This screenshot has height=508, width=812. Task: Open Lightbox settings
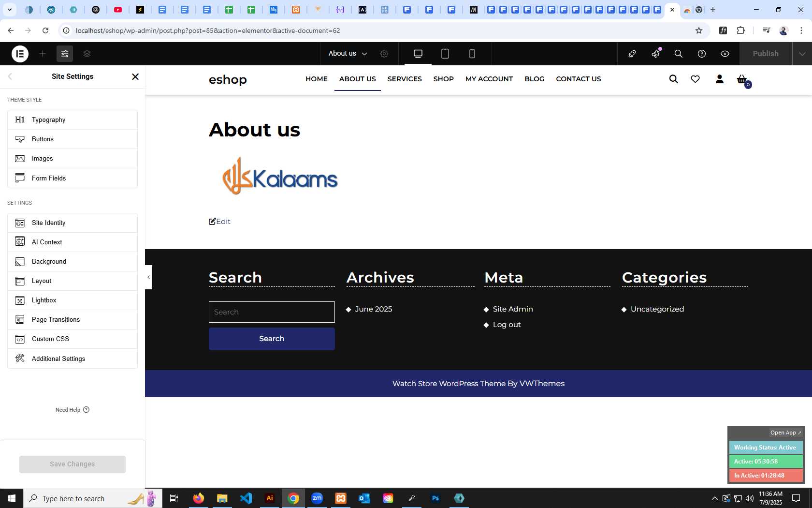[72, 300]
